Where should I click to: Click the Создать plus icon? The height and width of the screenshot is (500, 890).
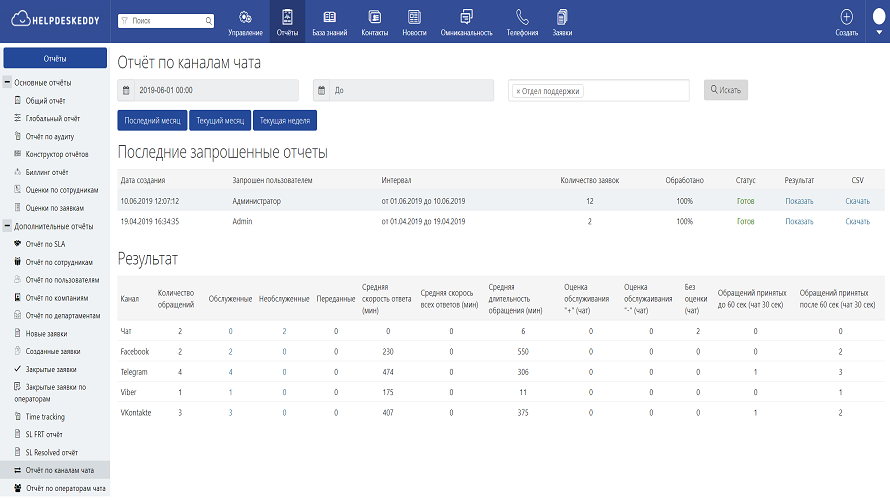click(x=846, y=17)
